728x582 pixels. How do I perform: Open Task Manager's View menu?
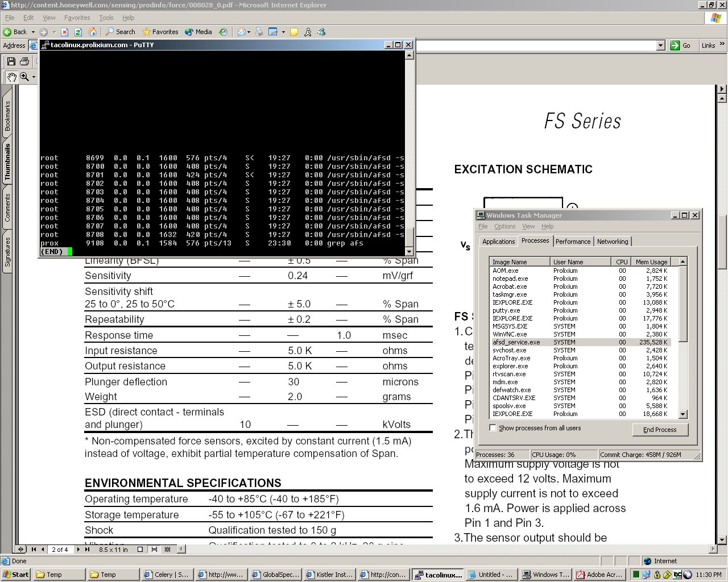[528, 226]
